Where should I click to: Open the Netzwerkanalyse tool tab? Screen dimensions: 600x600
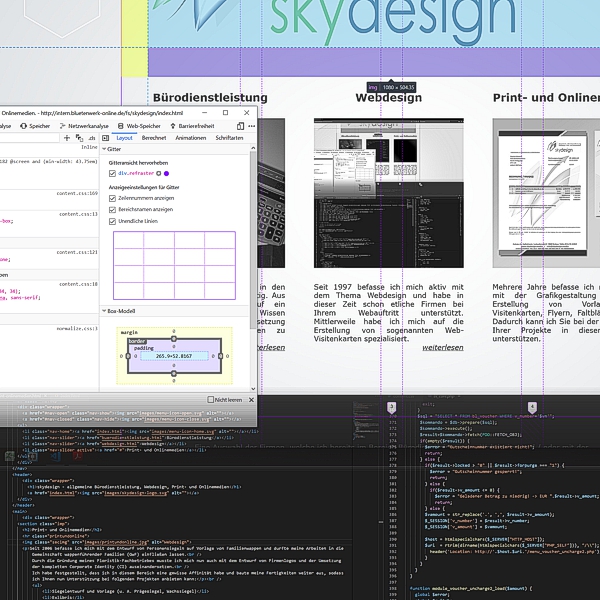tap(84, 126)
